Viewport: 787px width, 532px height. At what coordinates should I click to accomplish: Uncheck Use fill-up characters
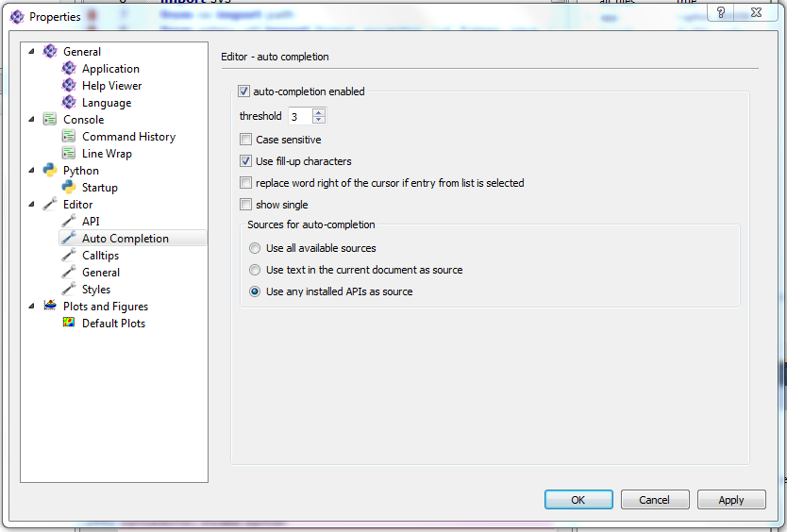[245, 161]
